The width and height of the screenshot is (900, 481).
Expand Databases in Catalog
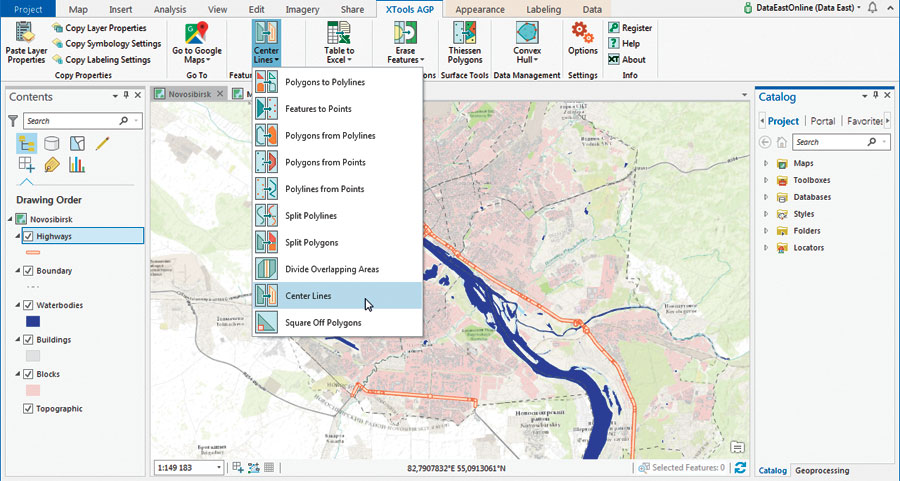766,197
